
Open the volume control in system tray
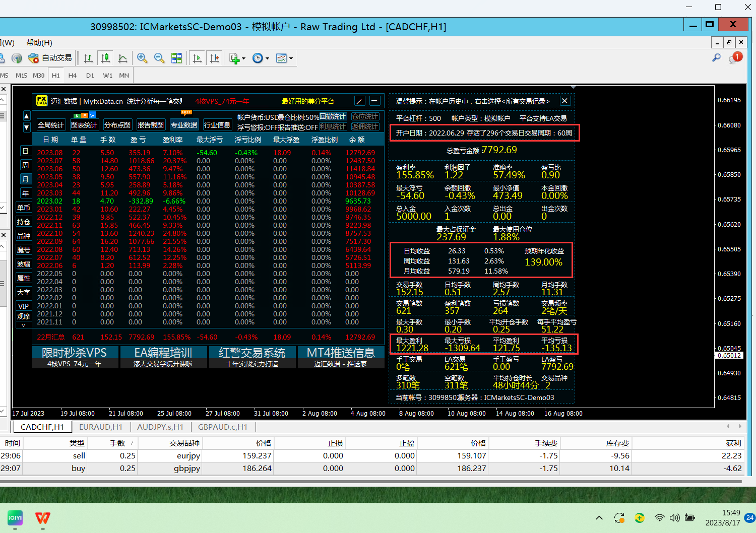click(674, 518)
